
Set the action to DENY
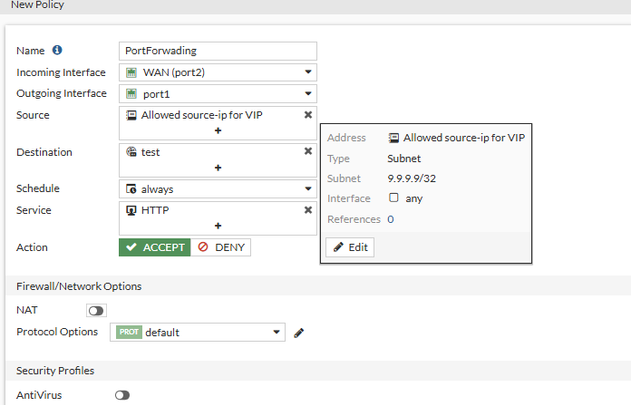click(x=220, y=247)
